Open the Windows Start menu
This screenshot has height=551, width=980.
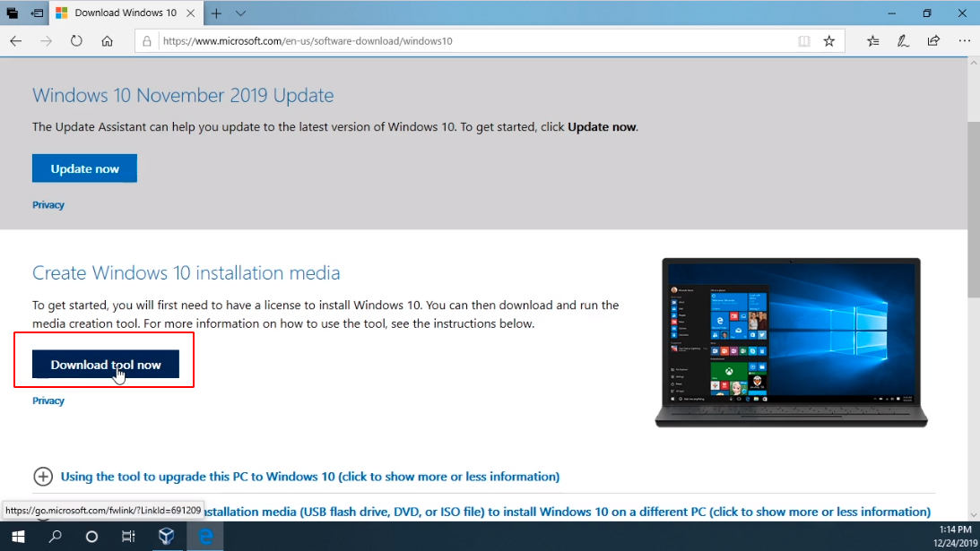[18, 537]
